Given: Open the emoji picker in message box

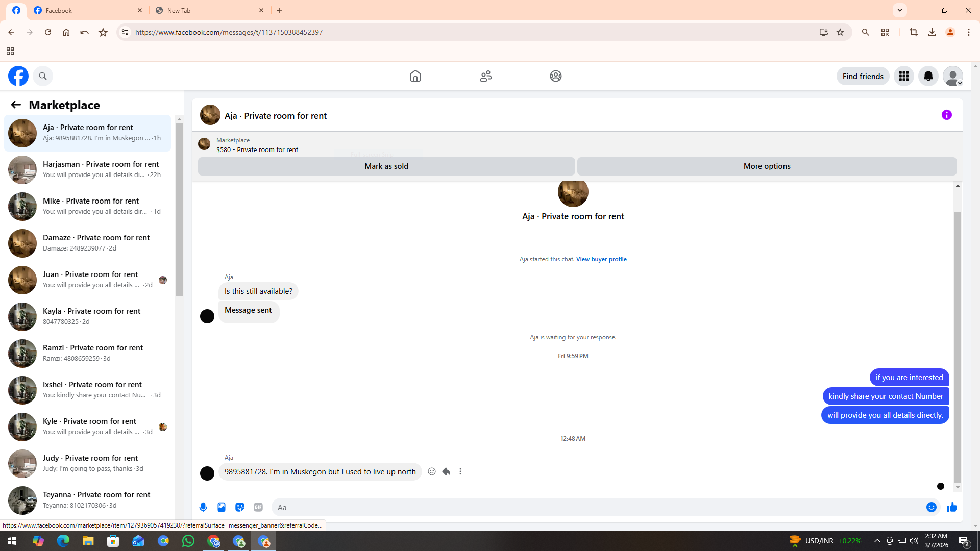Looking at the screenshot, I should pos(932,507).
